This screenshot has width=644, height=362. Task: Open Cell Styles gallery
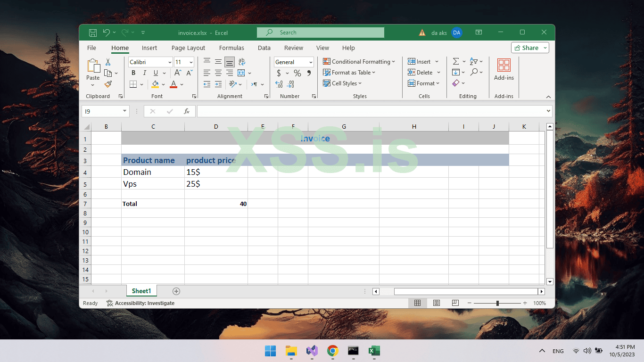(342, 83)
